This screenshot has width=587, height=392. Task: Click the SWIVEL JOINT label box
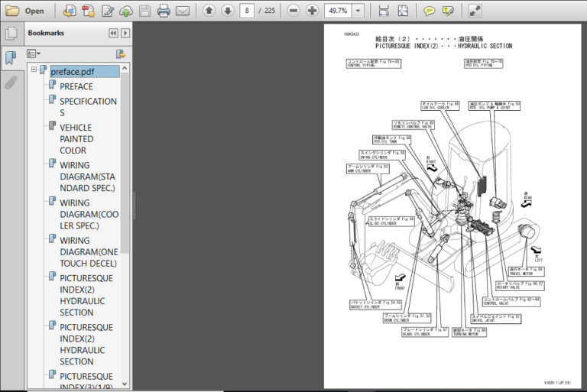tap(495, 319)
